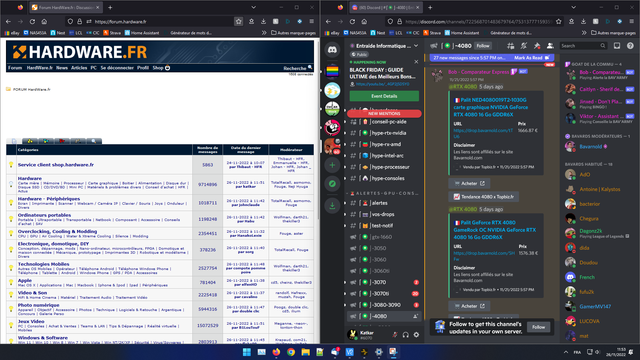This screenshot has height=360, width=640.
Task: Click Forum in hardware.fr nav menu
Action: click(15, 68)
